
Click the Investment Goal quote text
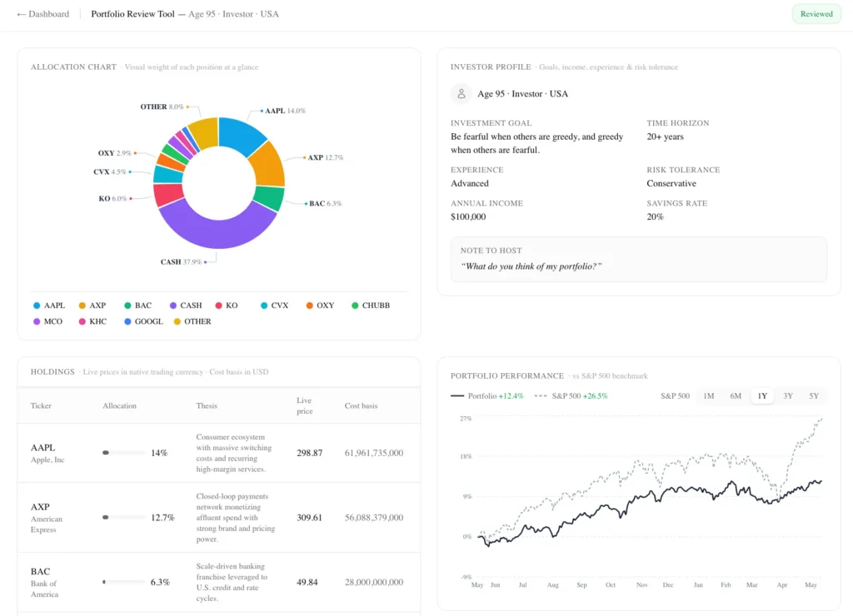pos(537,143)
